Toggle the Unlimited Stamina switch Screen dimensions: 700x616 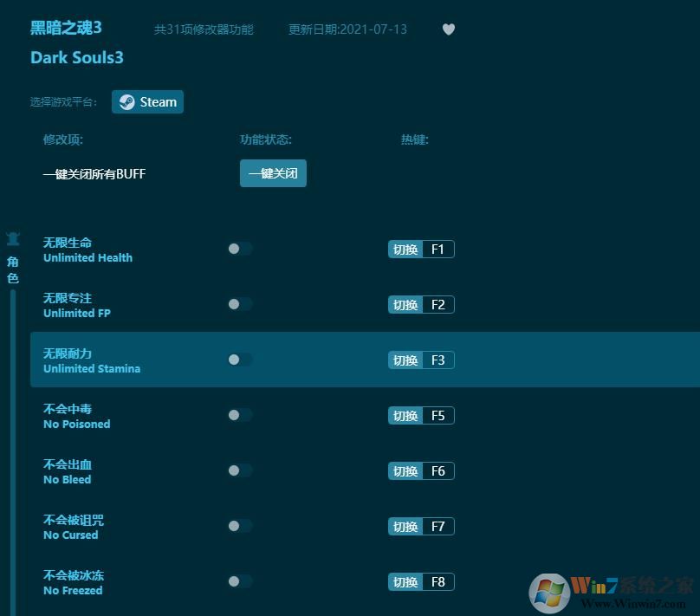click(239, 360)
